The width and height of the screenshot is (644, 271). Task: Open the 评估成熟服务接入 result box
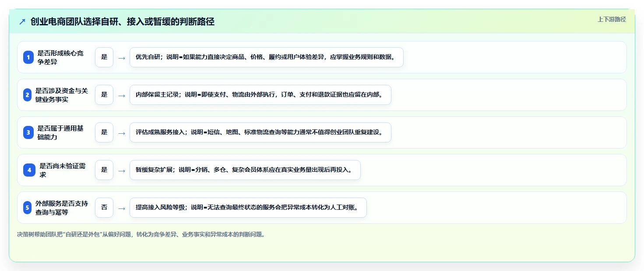[x=260, y=132]
